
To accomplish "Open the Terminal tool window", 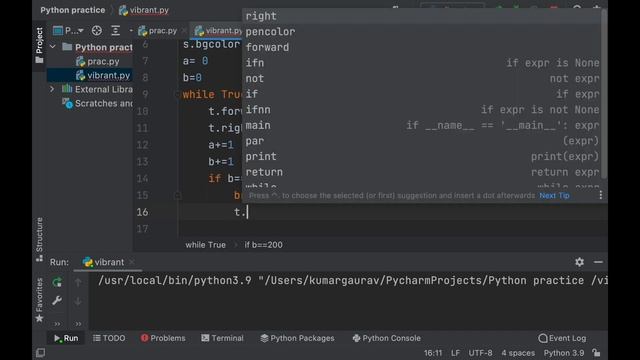I will 222,338.
